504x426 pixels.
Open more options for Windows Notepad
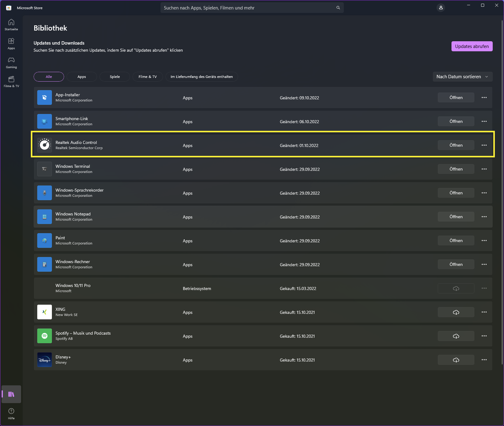(484, 217)
